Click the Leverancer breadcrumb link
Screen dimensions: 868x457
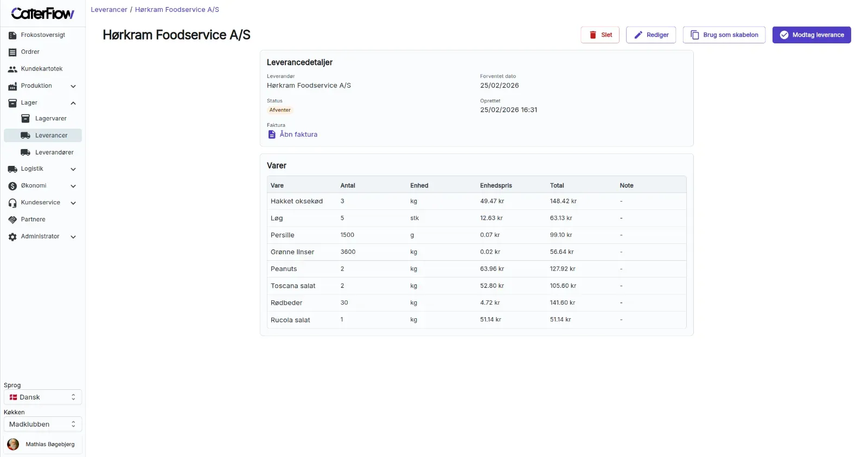click(x=109, y=10)
